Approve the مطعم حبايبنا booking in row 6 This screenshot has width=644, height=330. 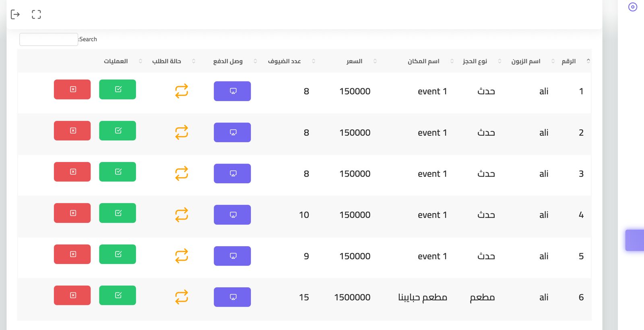click(118, 295)
